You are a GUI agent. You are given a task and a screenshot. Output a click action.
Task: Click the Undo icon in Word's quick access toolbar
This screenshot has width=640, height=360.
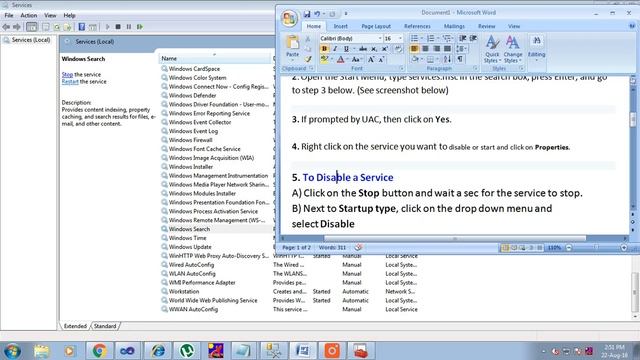(317, 14)
